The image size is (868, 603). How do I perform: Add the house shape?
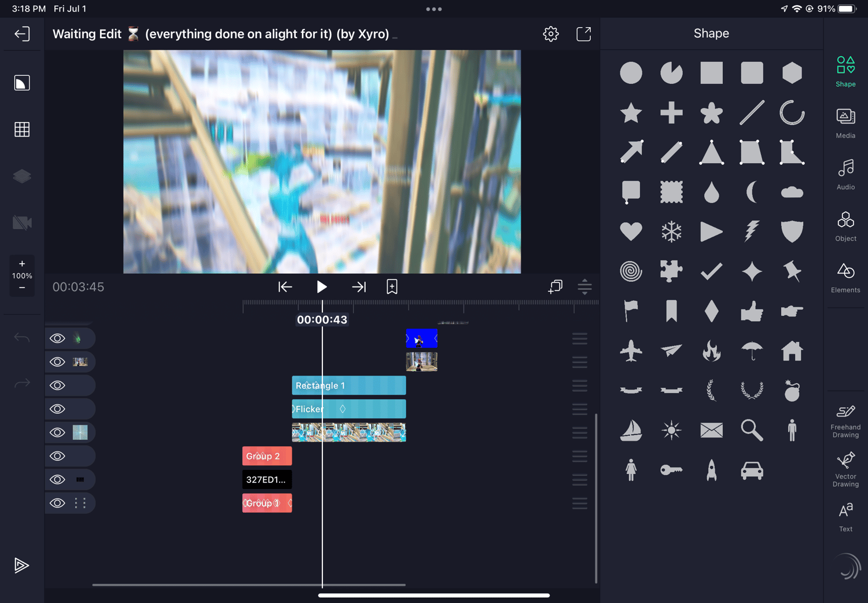point(792,351)
